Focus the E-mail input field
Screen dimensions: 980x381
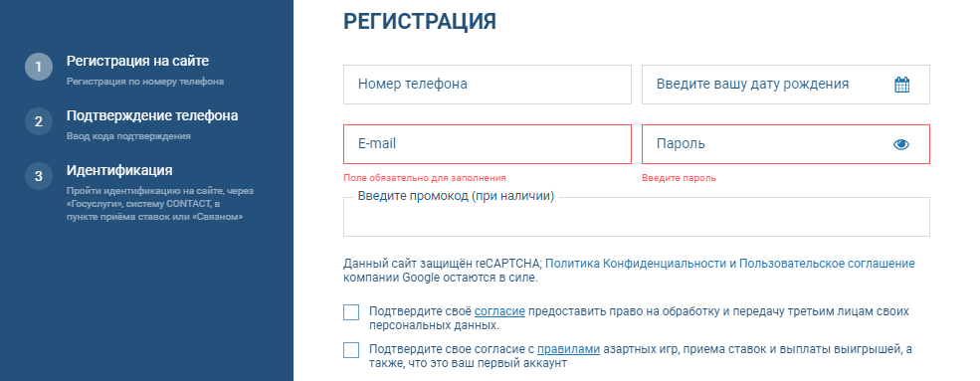coord(488,144)
